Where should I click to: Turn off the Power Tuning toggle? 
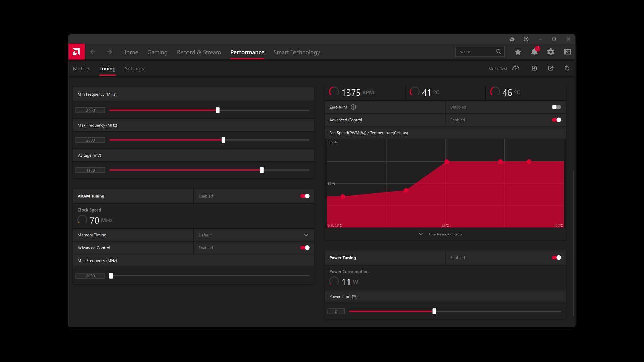click(x=556, y=258)
